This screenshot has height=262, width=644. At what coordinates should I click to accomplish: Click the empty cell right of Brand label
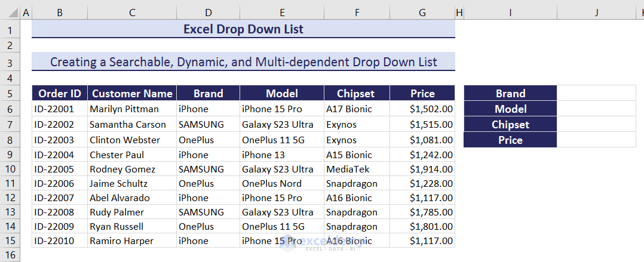pyautogui.click(x=596, y=93)
